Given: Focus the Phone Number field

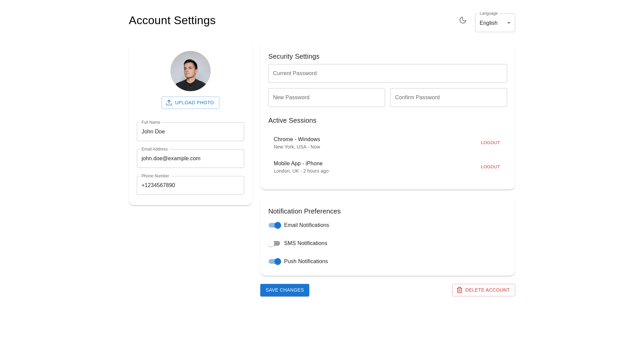Looking at the screenshot, I should point(190,185).
